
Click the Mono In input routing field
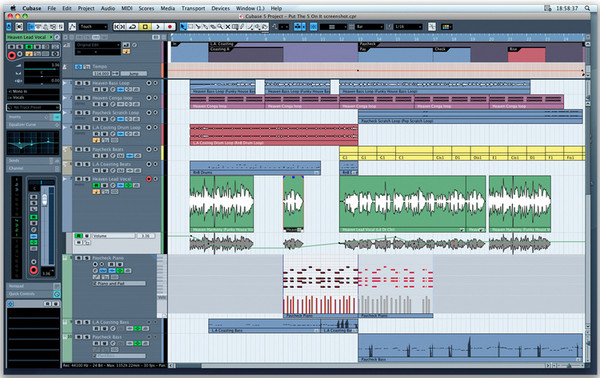coord(33,91)
